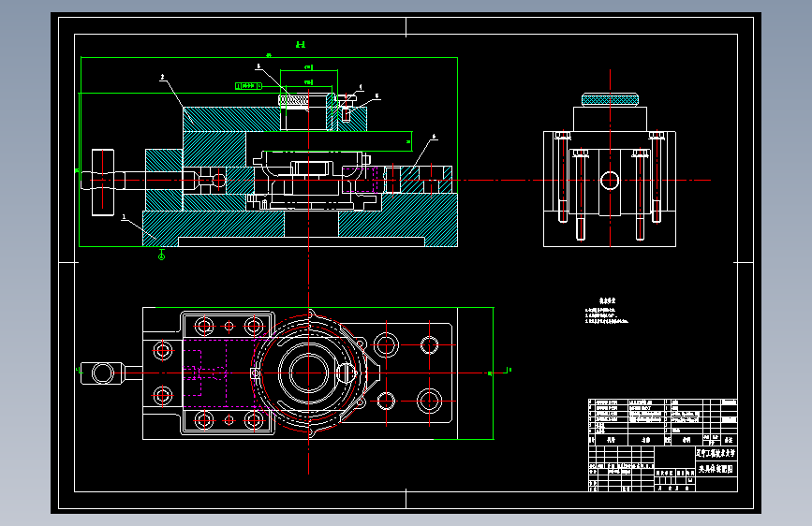Click the green datum symbol below the base
812x526 pixels.
click(162, 255)
